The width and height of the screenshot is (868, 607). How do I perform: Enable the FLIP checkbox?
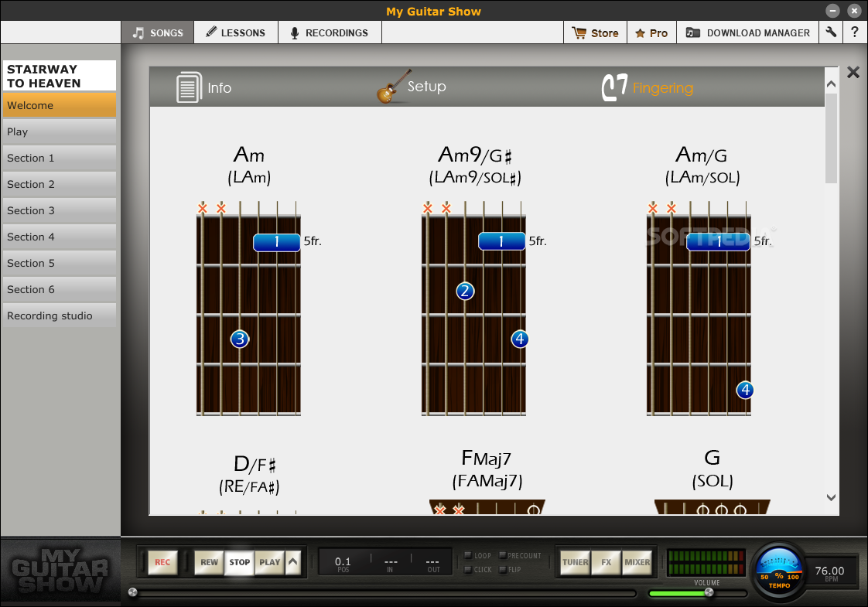503,569
